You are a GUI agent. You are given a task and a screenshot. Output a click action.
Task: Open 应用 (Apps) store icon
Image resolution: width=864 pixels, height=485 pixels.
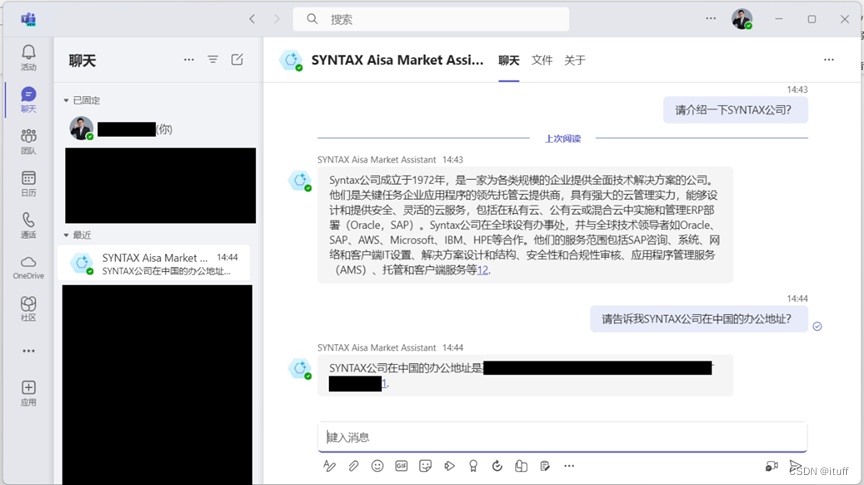pos(29,394)
